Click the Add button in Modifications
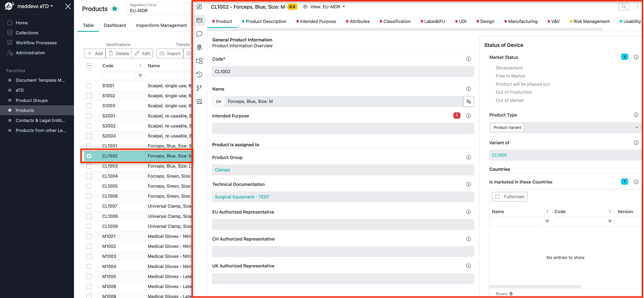This screenshot has width=644, height=298. (x=95, y=54)
